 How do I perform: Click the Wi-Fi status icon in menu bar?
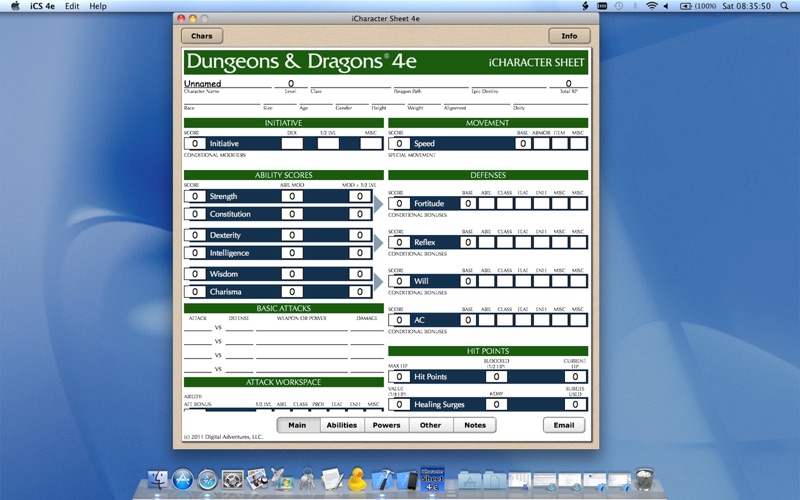point(651,6)
